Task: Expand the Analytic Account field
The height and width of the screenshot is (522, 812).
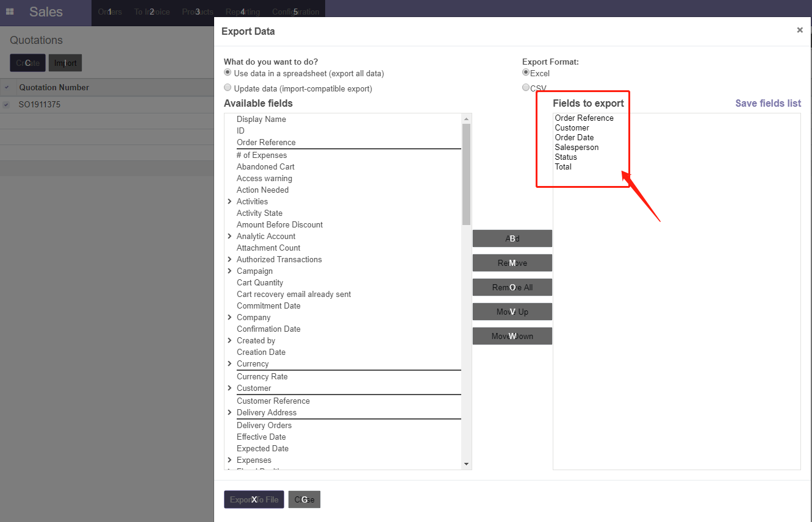Action: (229, 236)
